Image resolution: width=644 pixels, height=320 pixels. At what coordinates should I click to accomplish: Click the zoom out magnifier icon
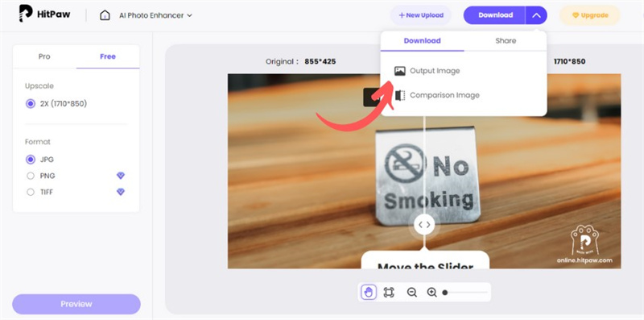(x=411, y=292)
